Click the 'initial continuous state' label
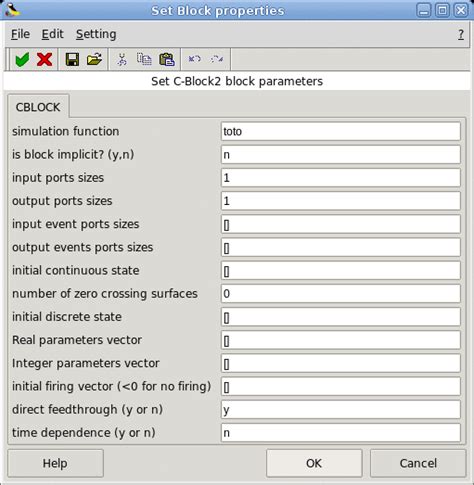The width and height of the screenshot is (474, 485). pos(76,270)
